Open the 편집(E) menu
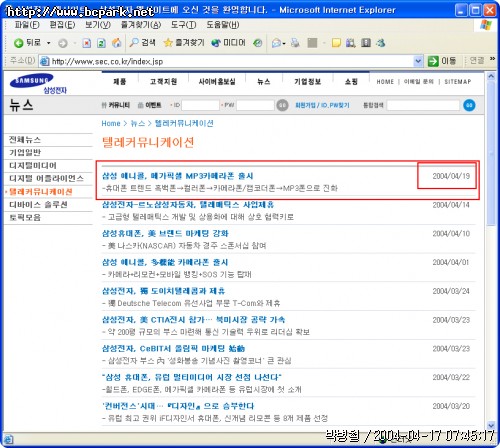 click(62, 25)
